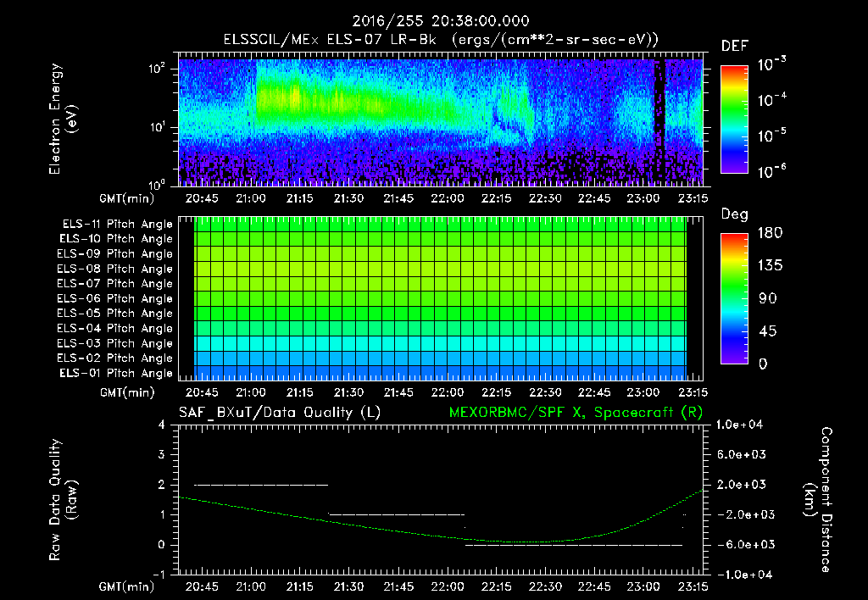868x600 pixels.
Task: Click the white data quality line at level 1
Action: coord(397,514)
